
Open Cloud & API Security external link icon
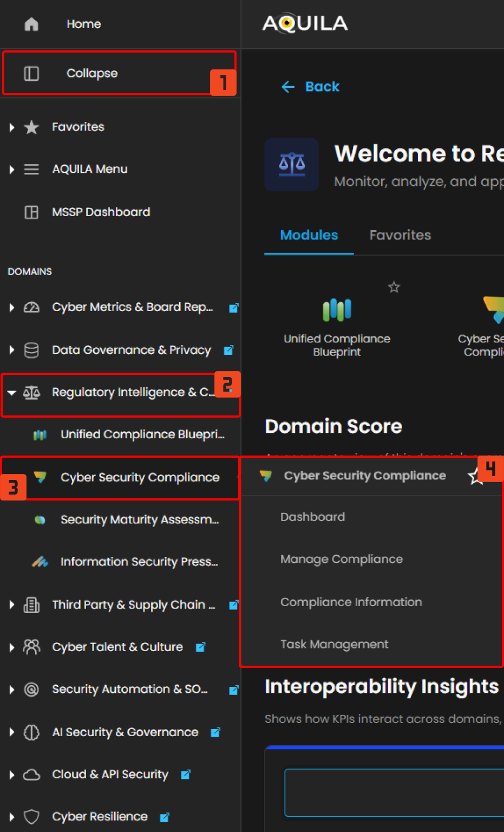185,775
